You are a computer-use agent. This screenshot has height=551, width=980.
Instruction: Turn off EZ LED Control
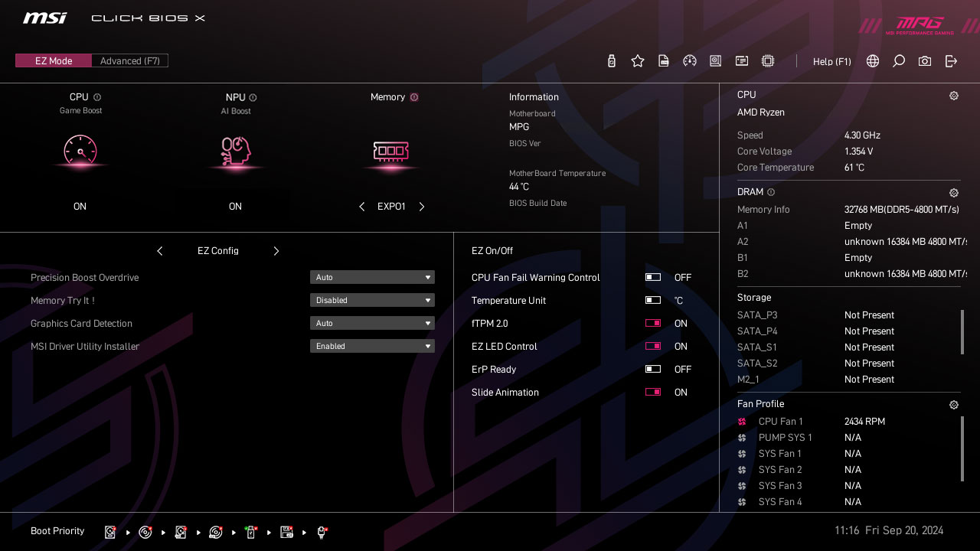pyautogui.click(x=653, y=346)
